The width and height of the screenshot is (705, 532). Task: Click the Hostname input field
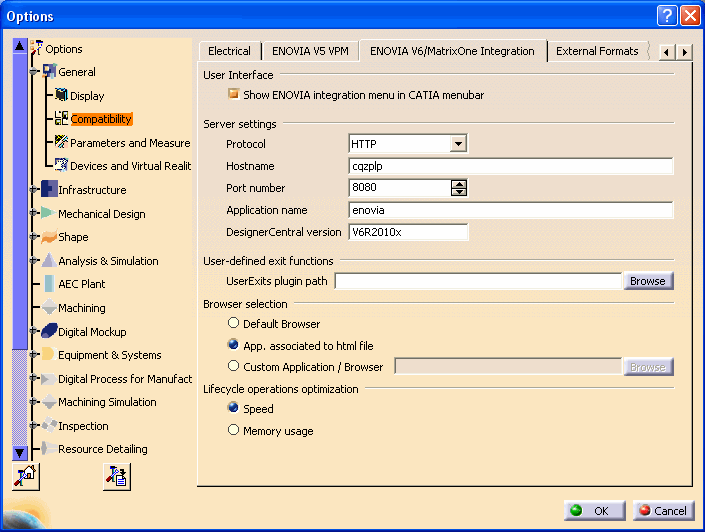pyautogui.click(x=511, y=166)
